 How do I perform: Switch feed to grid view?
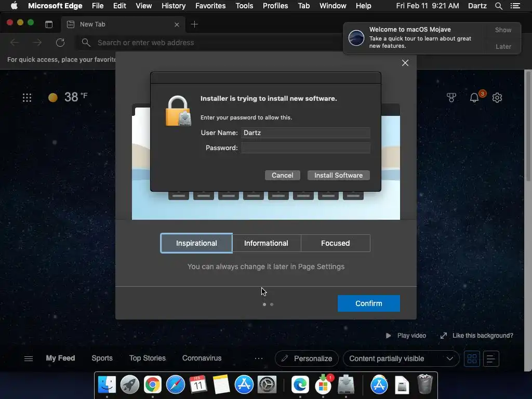tap(472, 358)
